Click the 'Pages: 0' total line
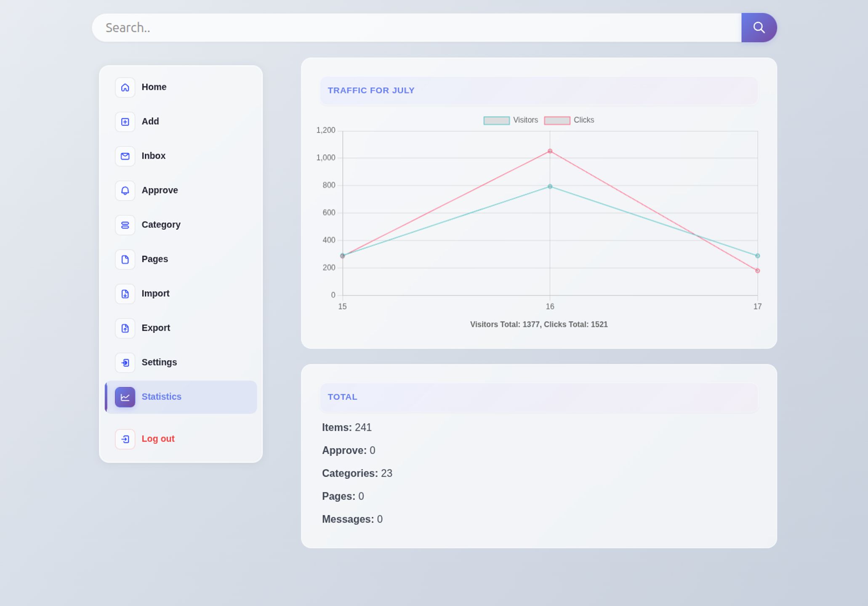 (343, 497)
